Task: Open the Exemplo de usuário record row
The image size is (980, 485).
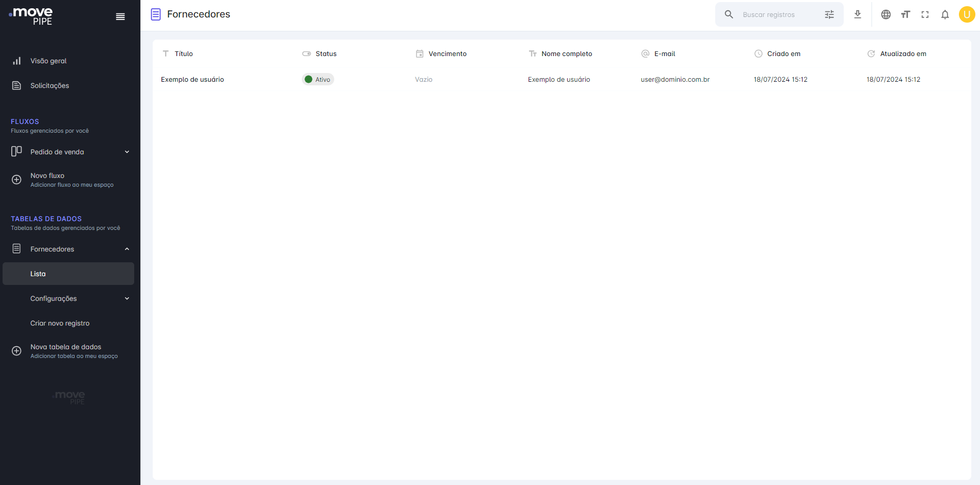Action: 562,79
